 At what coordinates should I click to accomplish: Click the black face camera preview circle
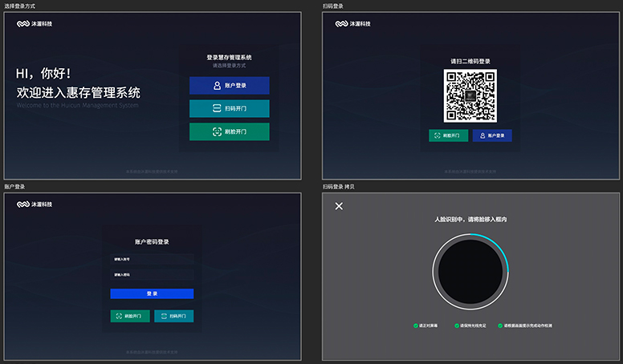click(470, 272)
